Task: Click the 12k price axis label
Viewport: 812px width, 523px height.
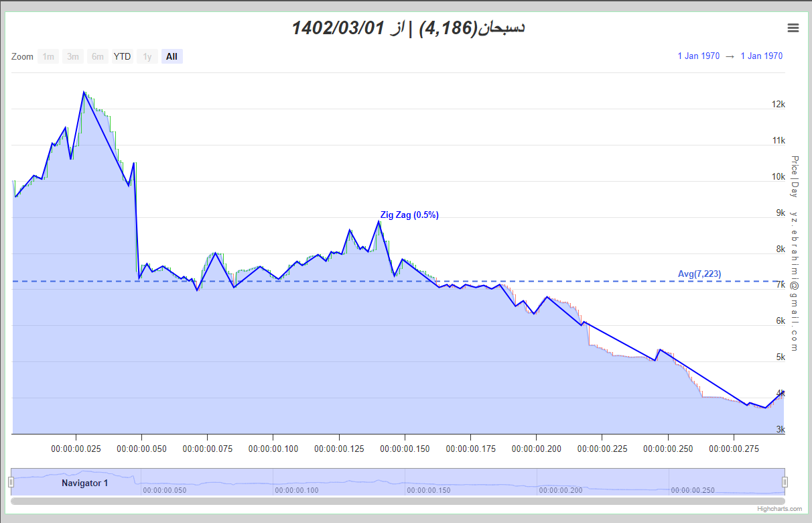Action: coord(779,105)
